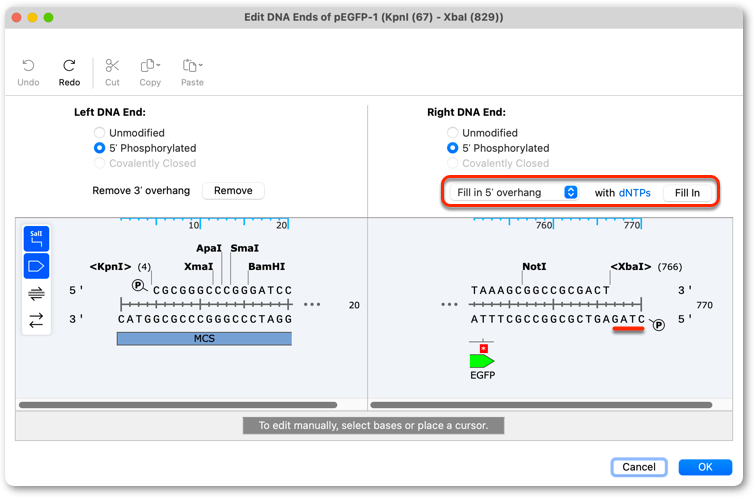
Task: Click the left top strand CGCGGGCCCGGGATCC
Action: coord(222,291)
